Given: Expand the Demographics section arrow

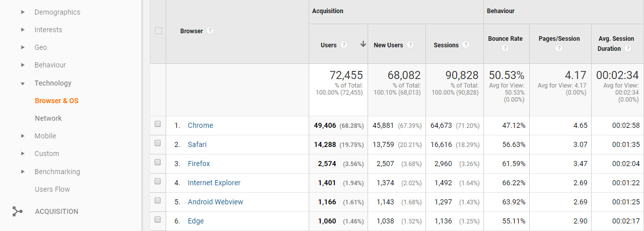Looking at the screenshot, I should pos(23,12).
